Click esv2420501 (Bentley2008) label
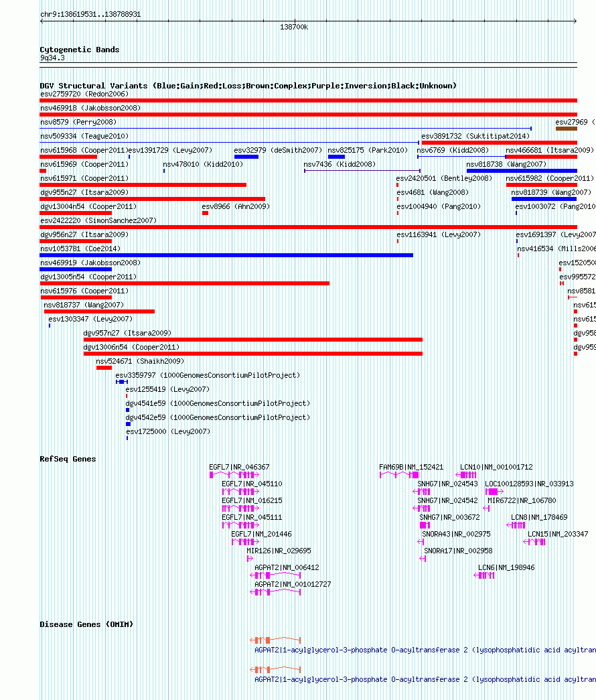596x700 pixels. 444,178
